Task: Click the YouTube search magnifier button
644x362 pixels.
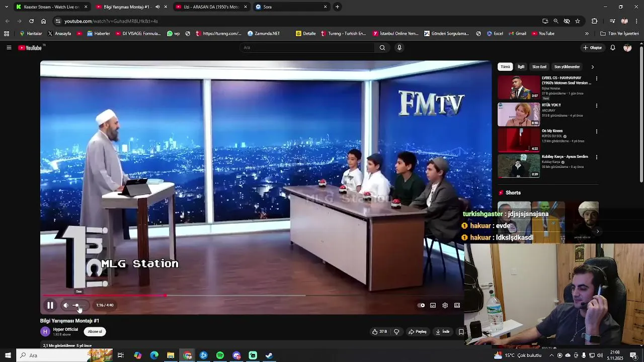Action: click(382, 48)
